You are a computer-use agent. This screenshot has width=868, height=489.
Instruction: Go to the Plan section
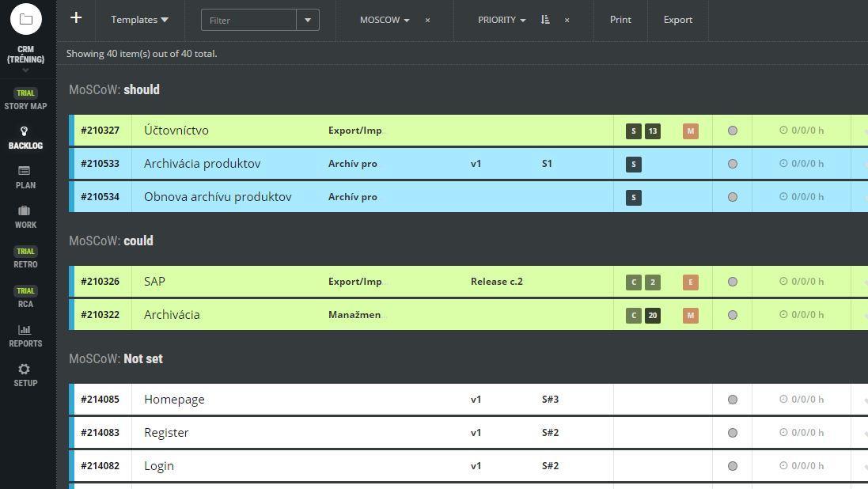point(25,177)
